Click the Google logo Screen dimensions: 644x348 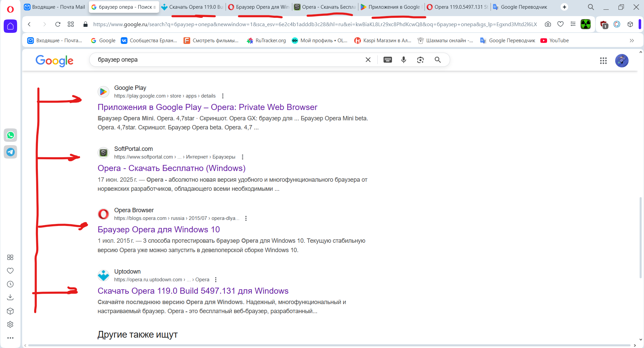pyautogui.click(x=54, y=61)
